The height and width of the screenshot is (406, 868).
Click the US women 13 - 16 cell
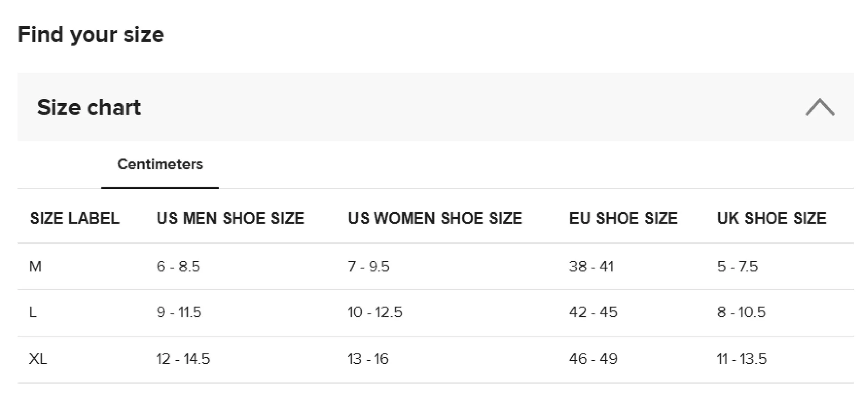click(368, 359)
